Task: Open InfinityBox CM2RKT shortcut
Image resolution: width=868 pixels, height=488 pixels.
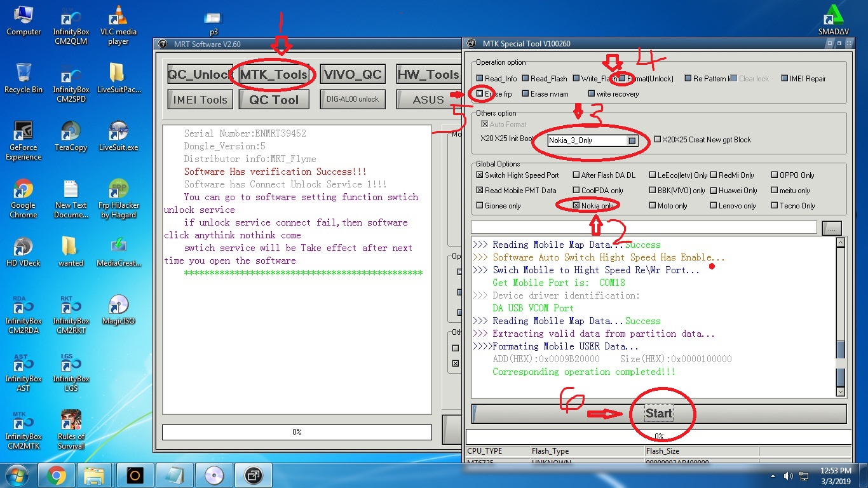Action: 71,315
